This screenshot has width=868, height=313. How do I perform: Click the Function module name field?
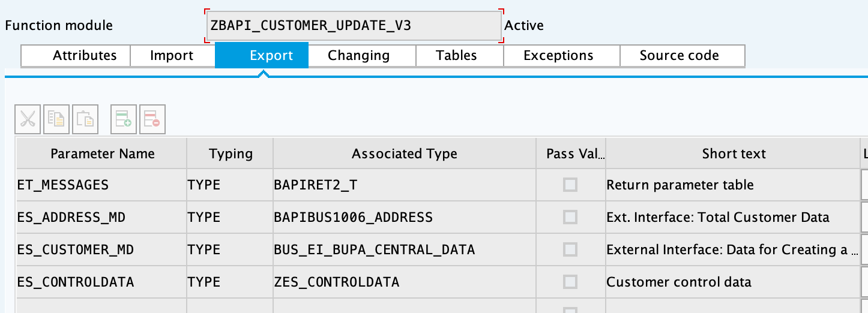pos(353,26)
